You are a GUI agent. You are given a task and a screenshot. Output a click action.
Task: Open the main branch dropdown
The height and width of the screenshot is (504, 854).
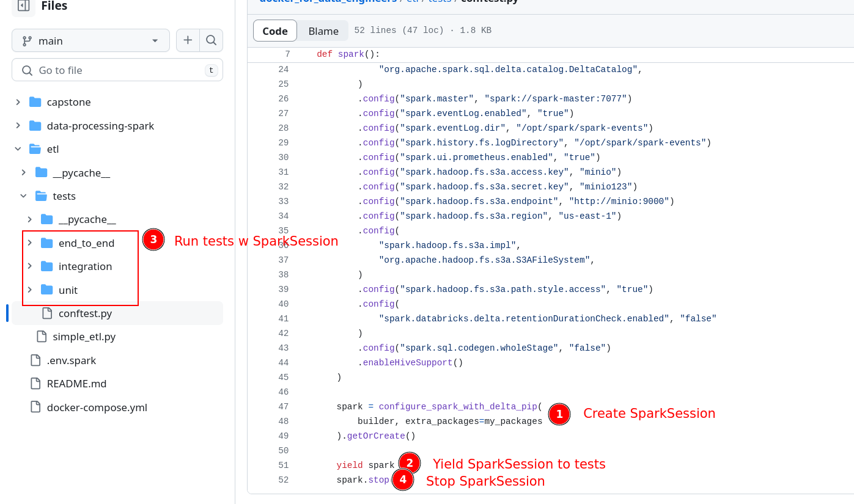click(90, 41)
